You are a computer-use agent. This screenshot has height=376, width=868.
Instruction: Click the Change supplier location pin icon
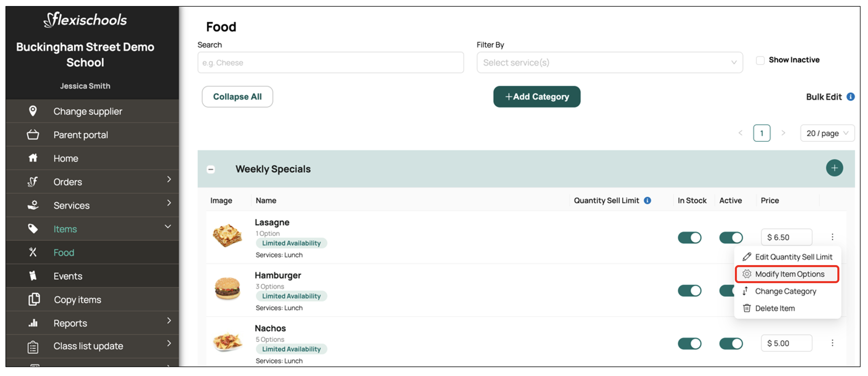pos(33,111)
